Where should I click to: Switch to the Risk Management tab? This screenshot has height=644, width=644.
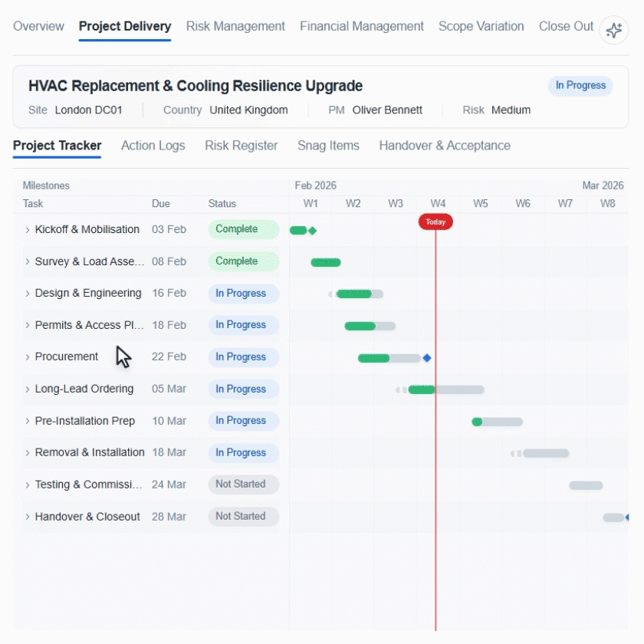pos(235,26)
